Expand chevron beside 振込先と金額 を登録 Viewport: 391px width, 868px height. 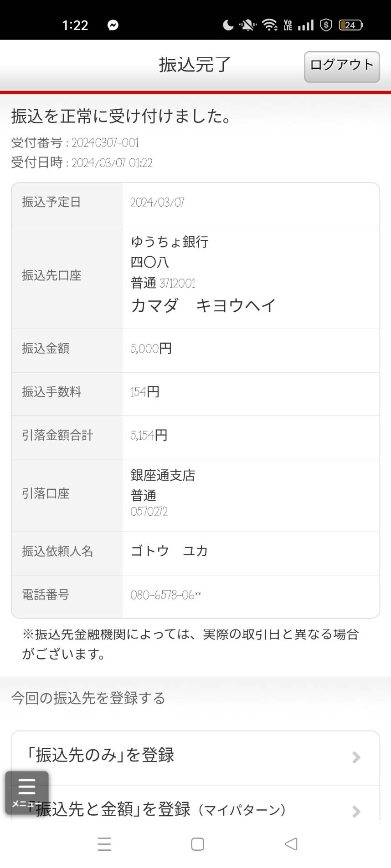(x=356, y=811)
